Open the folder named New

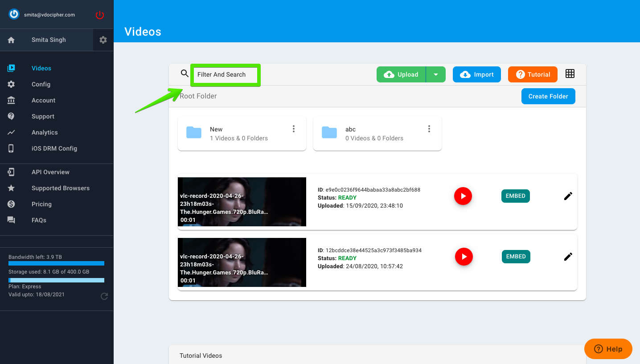(x=242, y=134)
